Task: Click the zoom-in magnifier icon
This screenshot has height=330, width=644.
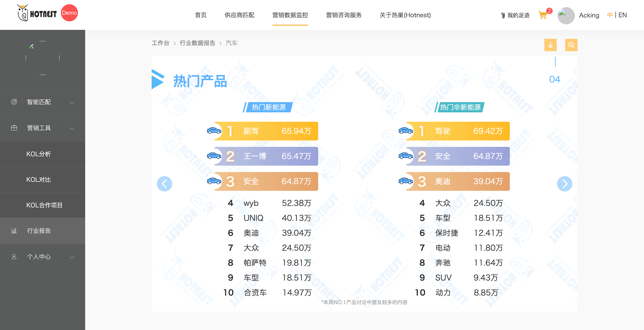Action: [x=571, y=45]
